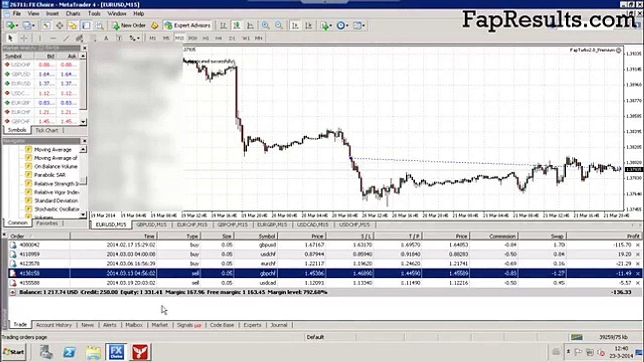The width and height of the screenshot is (644, 362).
Task: Switch timeframe to M30
Action: coord(192,38)
